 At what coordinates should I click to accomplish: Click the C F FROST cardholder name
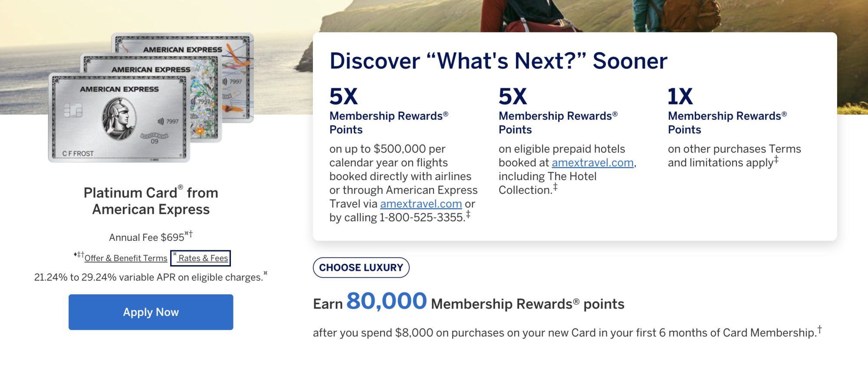(78, 154)
